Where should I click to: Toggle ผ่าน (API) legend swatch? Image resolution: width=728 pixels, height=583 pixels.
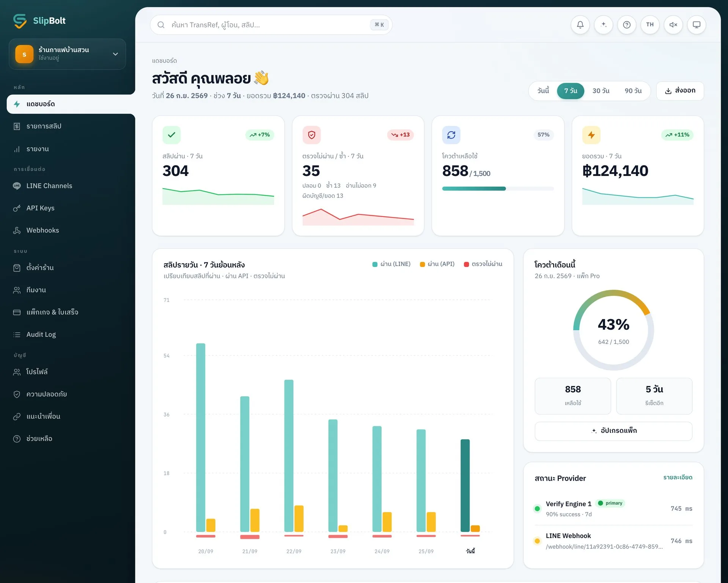point(422,264)
